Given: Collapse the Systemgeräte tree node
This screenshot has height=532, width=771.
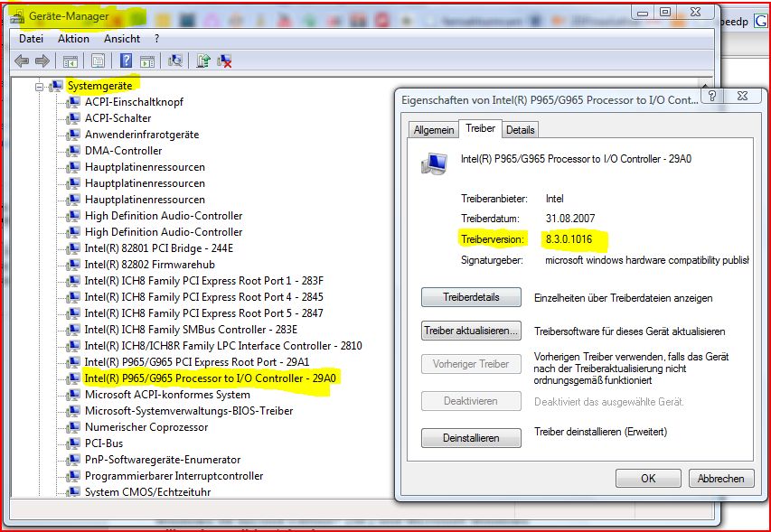Looking at the screenshot, I should (x=39, y=87).
